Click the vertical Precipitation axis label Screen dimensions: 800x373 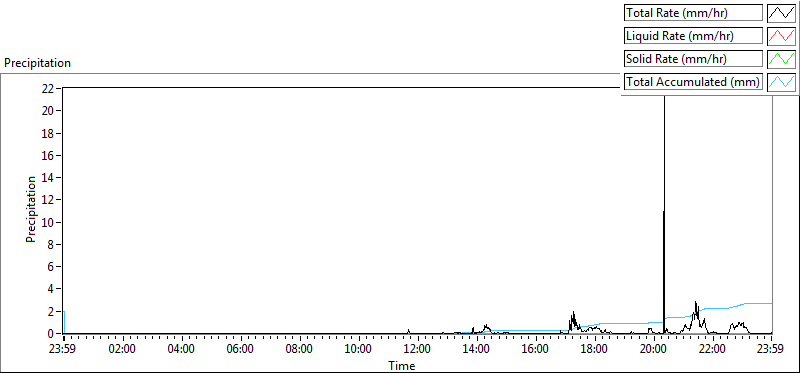pos(31,209)
